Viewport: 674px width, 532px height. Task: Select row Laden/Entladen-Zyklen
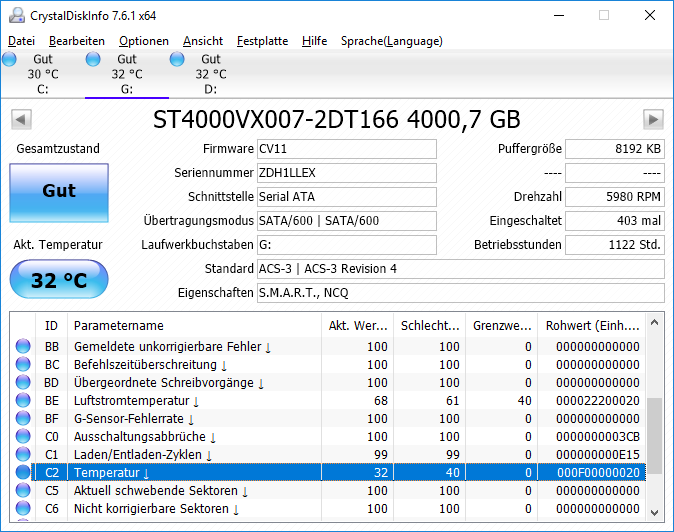[328, 455]
